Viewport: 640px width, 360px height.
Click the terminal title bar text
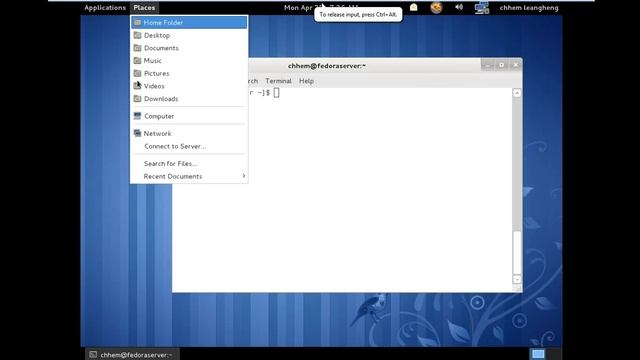tap(327, 66)
